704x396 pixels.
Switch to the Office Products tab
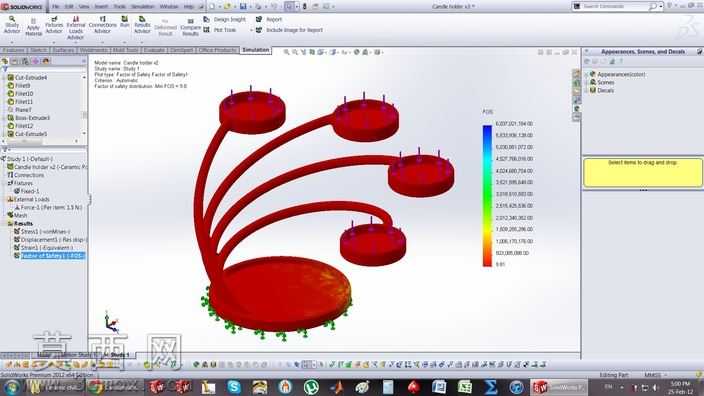click(218, 50)
